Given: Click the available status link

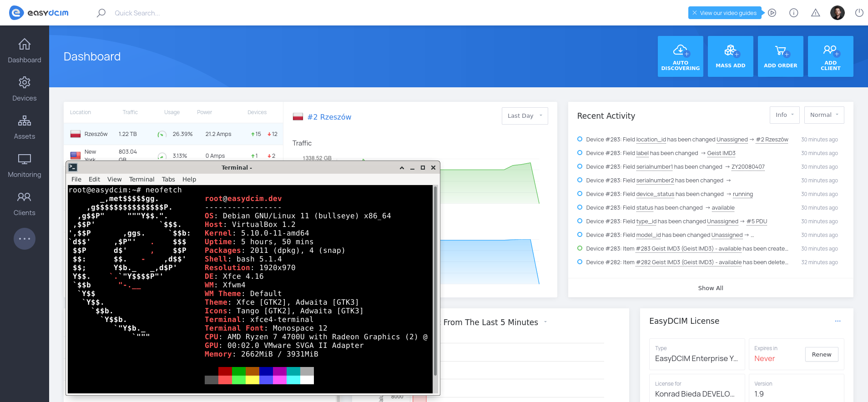Looking at the screenshot, I should point(723,208).
